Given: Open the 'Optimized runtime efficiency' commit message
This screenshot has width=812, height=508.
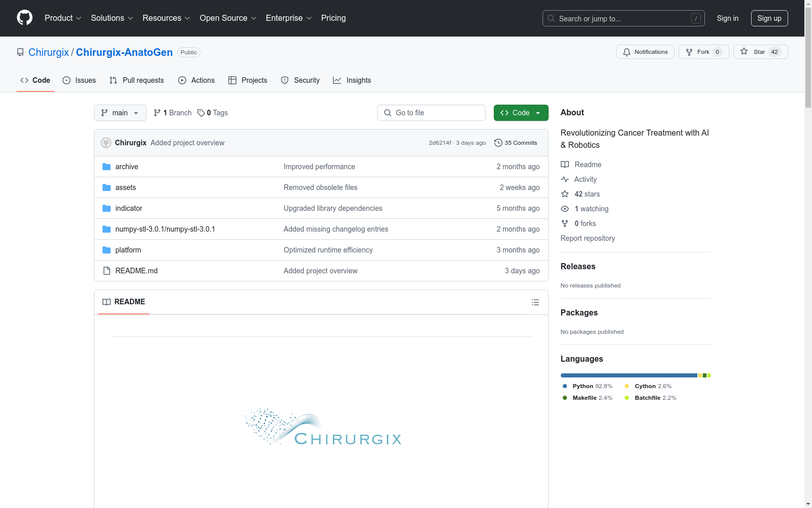Looking at the screenshot, I should click(328, 250).
